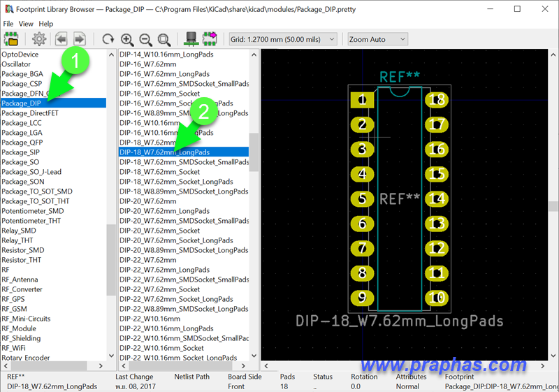
Task: Select OptoDevice library
Action: (x=20, y=55)
